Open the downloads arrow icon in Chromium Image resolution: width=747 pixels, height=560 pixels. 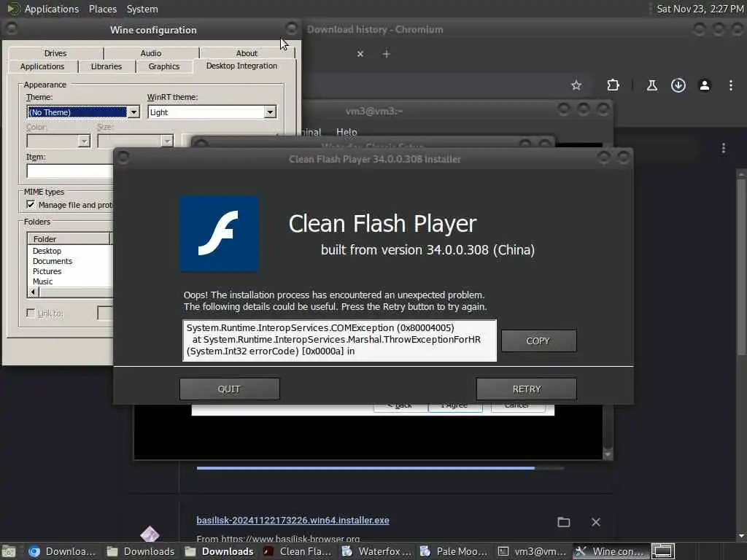(x=678, y=85)
